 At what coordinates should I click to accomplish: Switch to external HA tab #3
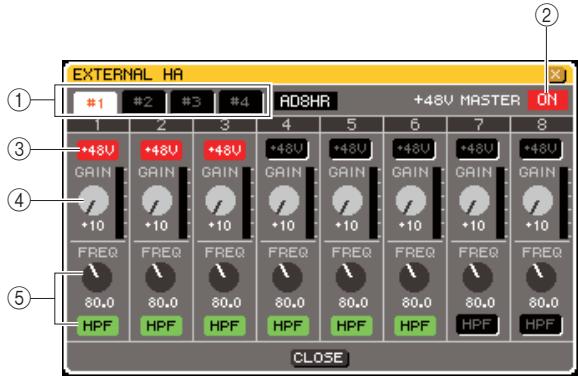[x=192, y=101]
